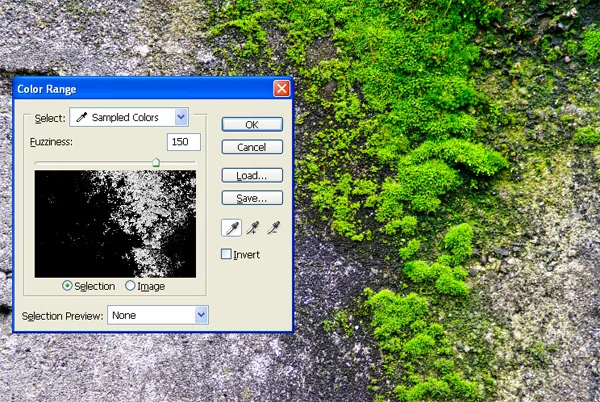
Task: Click the Cancel button
Action: [x=252, y=147]
